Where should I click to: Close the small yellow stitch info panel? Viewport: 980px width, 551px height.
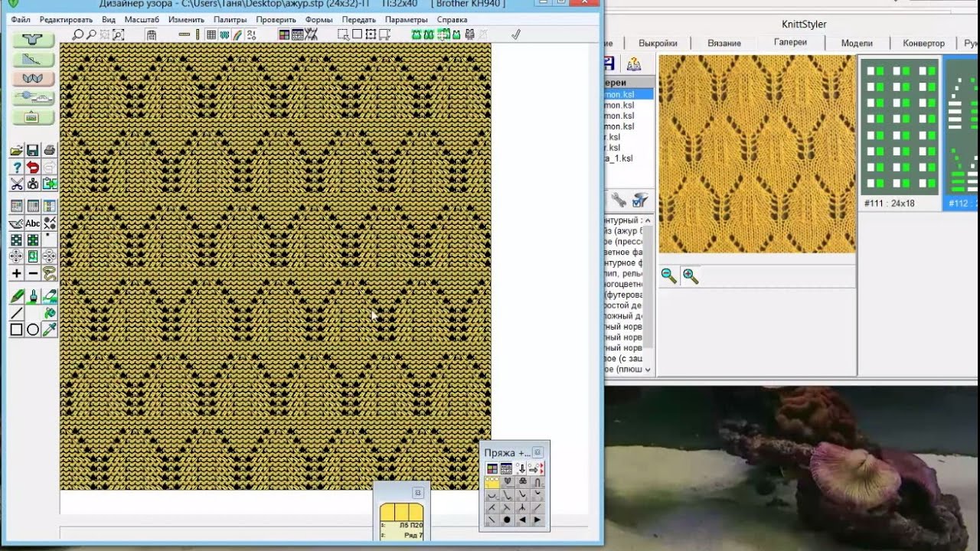coord(417,493)
